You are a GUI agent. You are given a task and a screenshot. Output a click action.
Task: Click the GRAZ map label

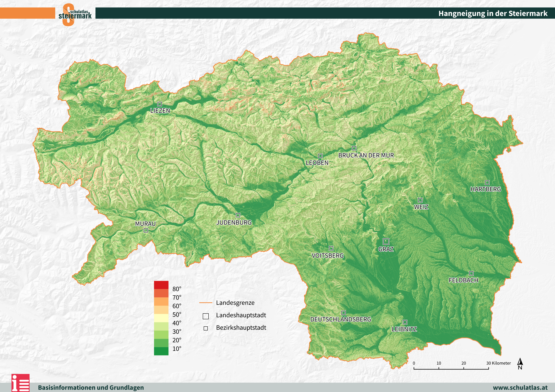(386, 249)
